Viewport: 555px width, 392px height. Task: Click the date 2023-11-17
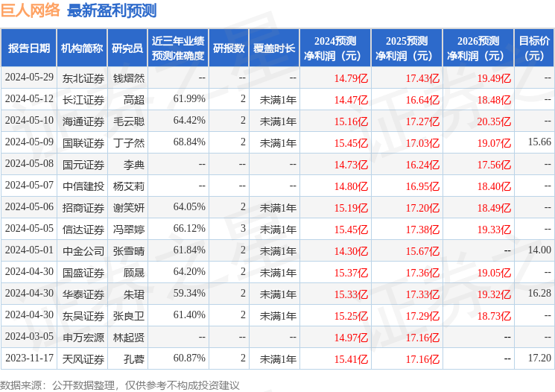[29, 358]
